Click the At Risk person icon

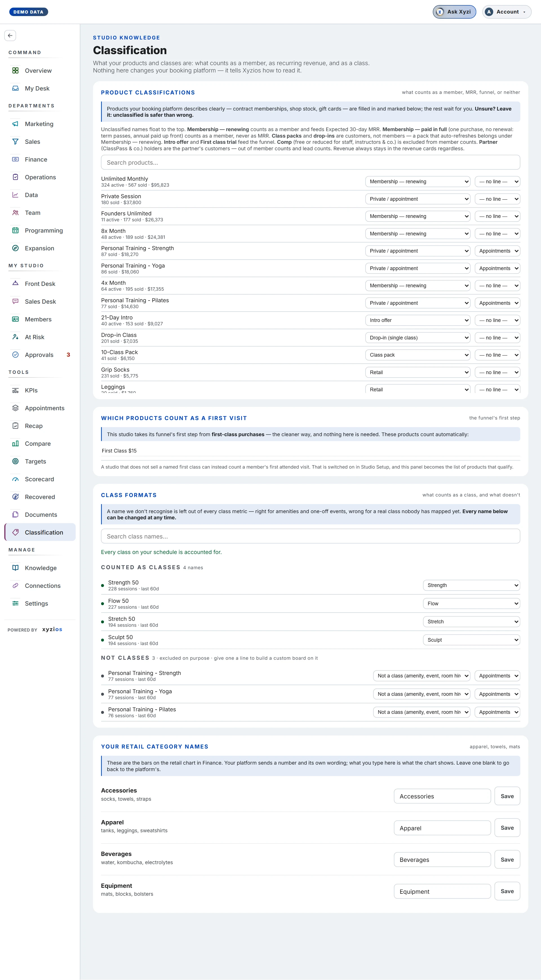pos(15,337)
